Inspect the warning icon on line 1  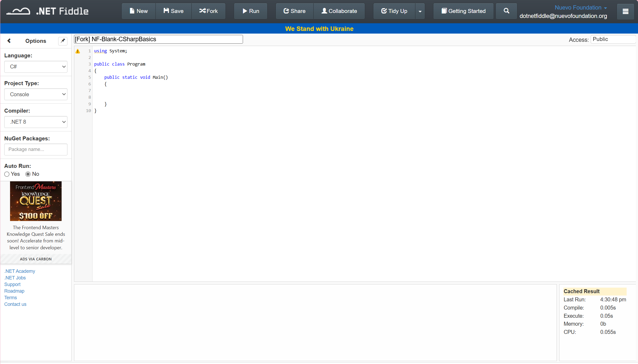pyautogui.click(x=78, y=51)
